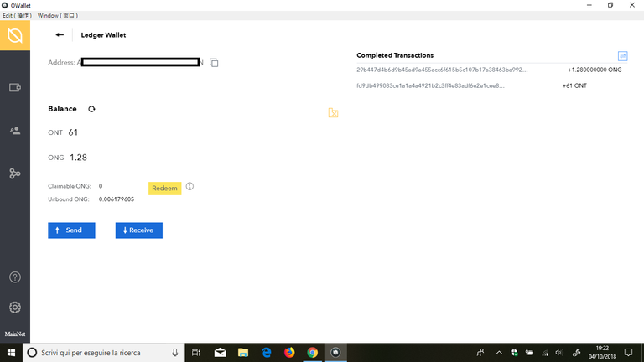644x362 pixels.
Task: Click the Completed Transactions heading
Action: point(395,55)
